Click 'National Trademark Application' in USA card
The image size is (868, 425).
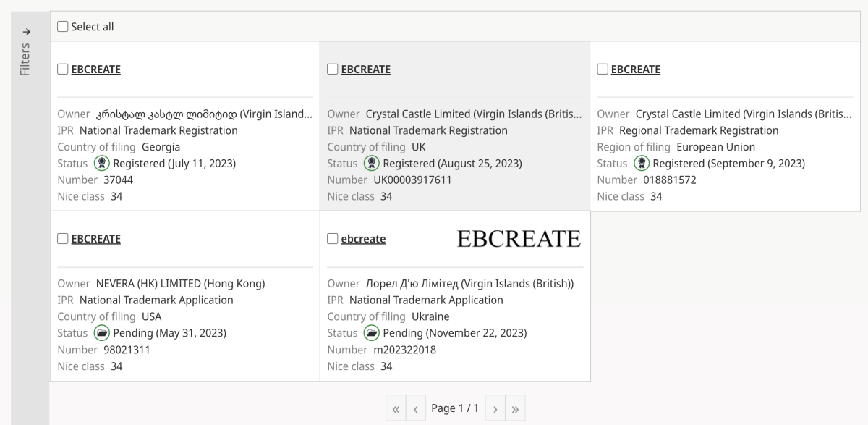(156, 300)
